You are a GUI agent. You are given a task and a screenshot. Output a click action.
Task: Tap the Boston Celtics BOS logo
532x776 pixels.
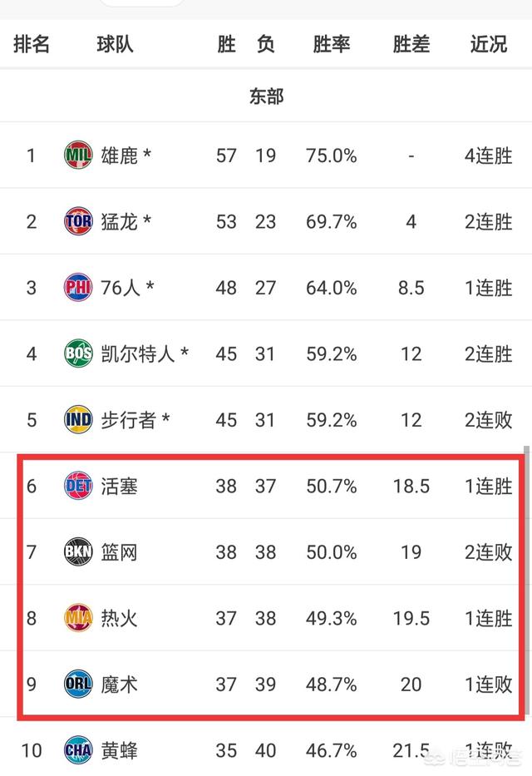tap(78, 353)
